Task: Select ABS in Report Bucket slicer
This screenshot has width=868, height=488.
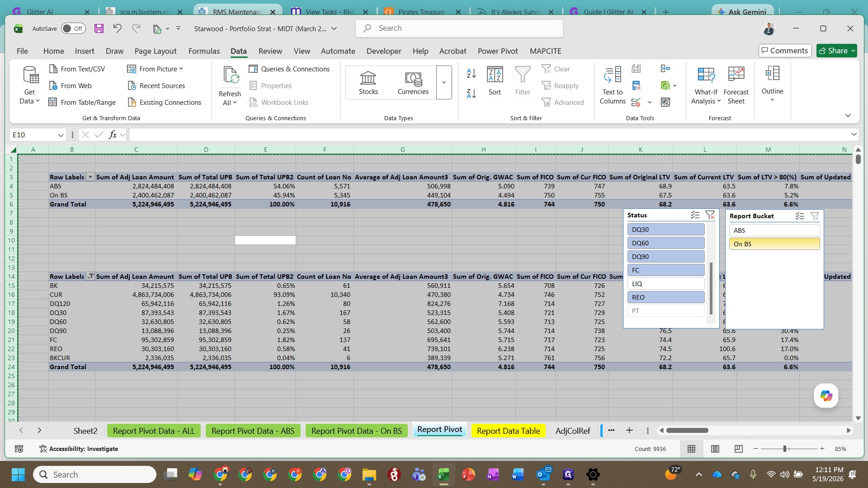Action: 774,230
